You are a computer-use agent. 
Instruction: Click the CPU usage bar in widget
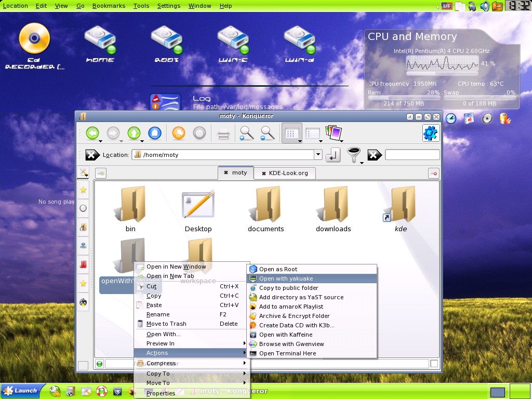click(442, 73)
